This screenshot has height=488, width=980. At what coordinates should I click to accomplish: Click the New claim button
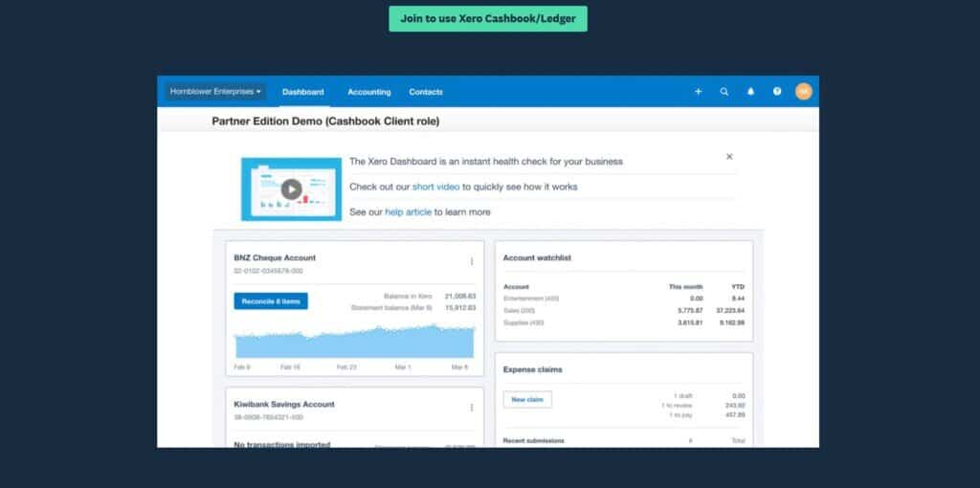click(527, 399)
